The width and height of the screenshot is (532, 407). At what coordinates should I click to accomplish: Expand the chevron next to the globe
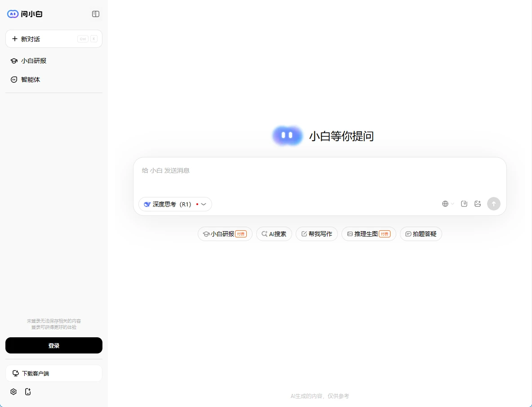(x=452, y=204)
